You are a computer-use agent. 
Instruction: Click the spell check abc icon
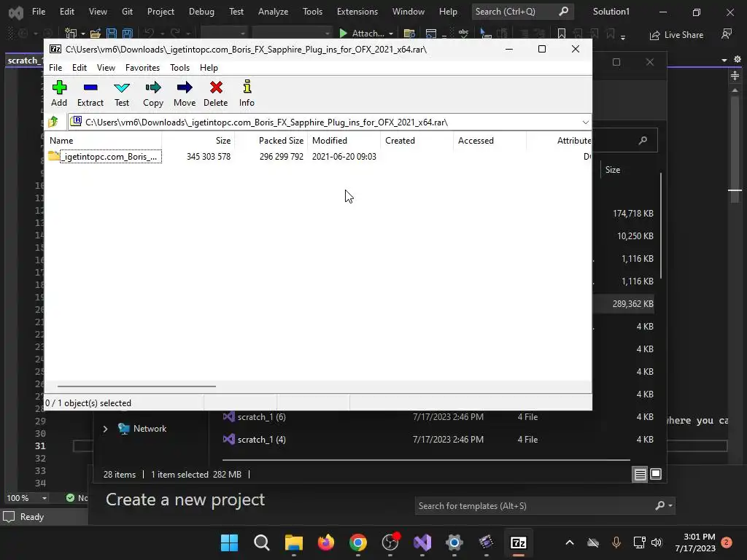(463, 34)
